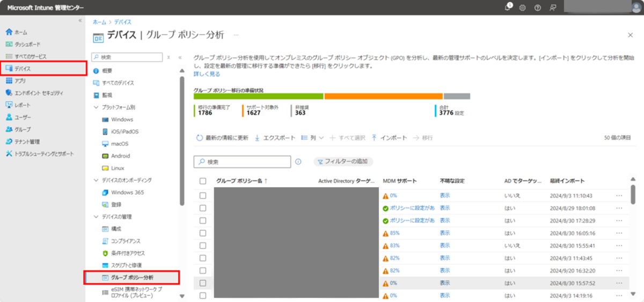Check the row imported 2024/8/30 16:05:16
Screen dimensions: 644x302
[203, 233]
